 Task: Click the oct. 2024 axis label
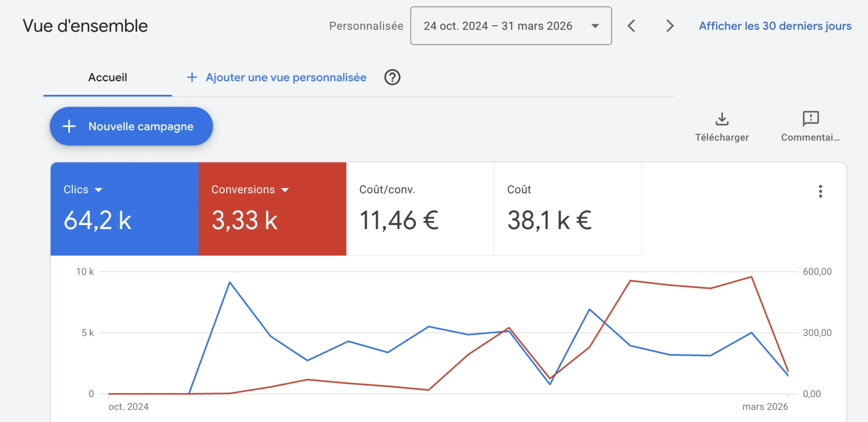pos(128,407)
